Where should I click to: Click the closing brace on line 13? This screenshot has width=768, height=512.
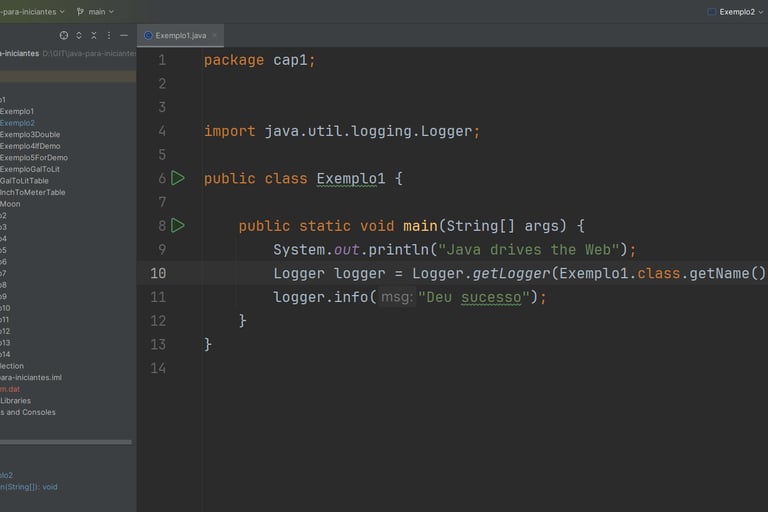208,344
